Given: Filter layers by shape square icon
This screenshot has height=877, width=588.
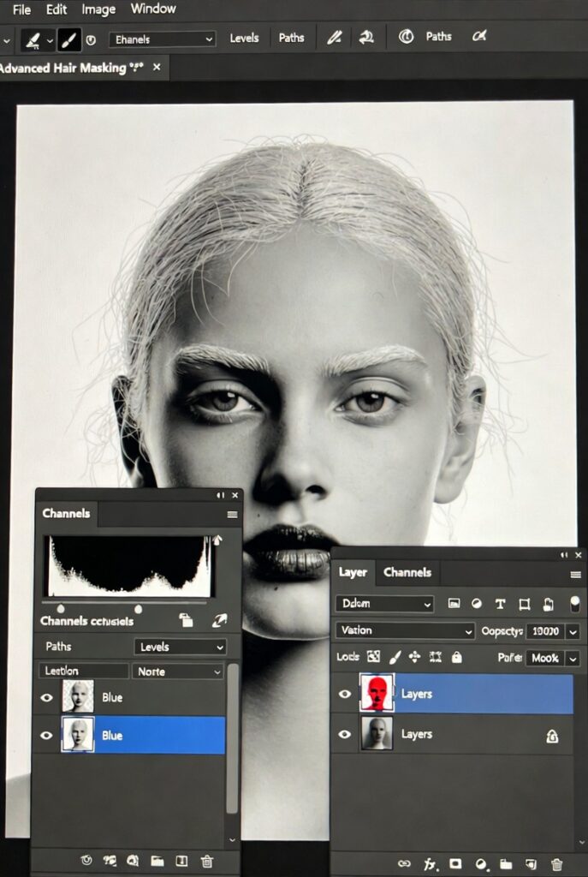Looking at the screenshot, I should click(x=525, y=604).
